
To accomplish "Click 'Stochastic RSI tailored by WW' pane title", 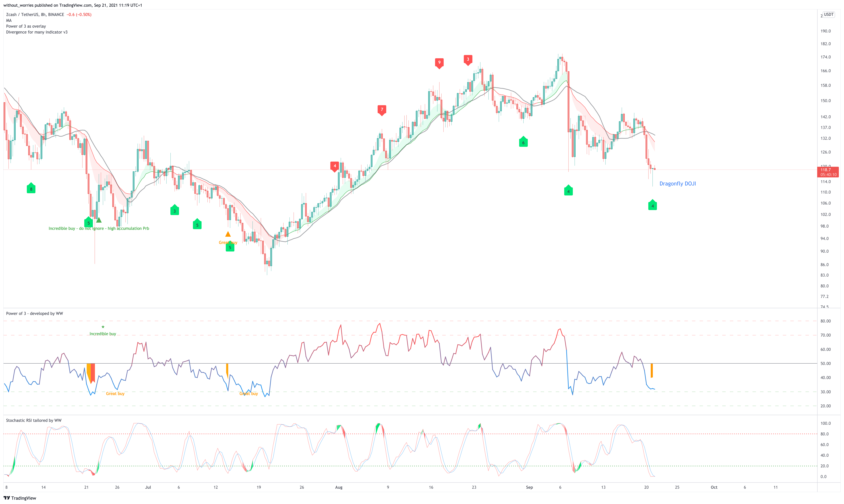I will [x=34, y=420].
